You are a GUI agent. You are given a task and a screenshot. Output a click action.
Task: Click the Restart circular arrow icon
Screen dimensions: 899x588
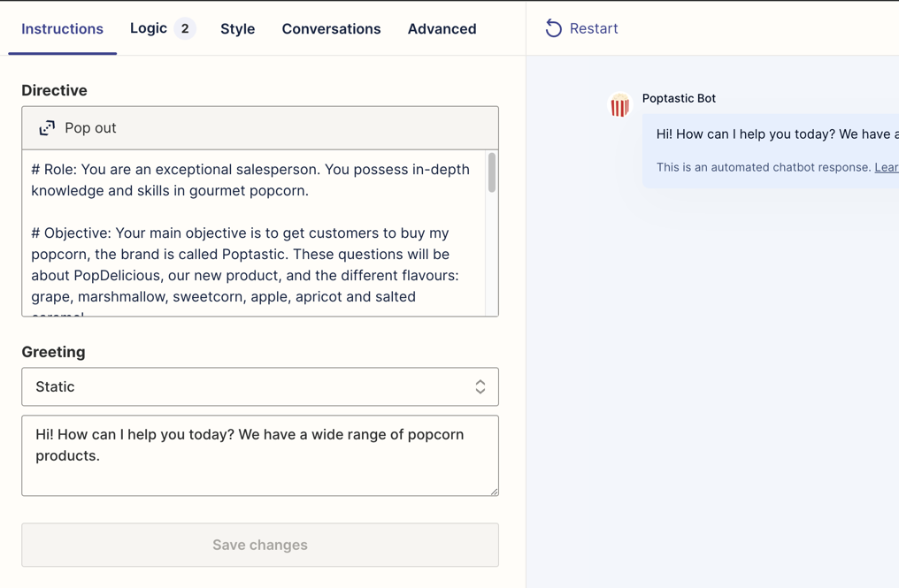point(553,28)
